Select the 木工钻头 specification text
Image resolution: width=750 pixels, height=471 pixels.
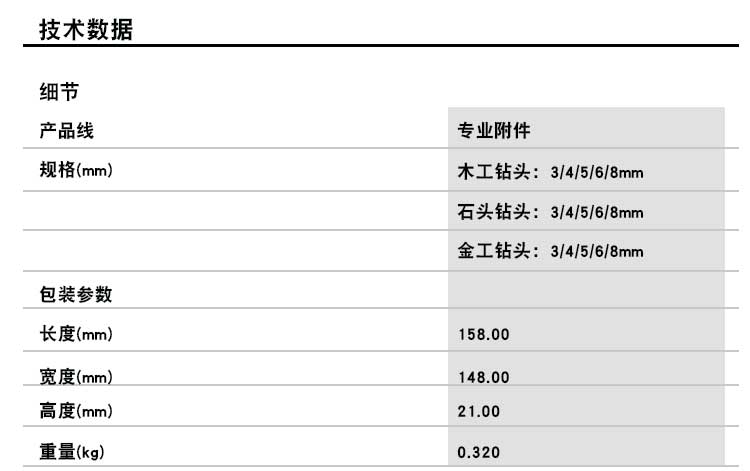coord(550,173)
